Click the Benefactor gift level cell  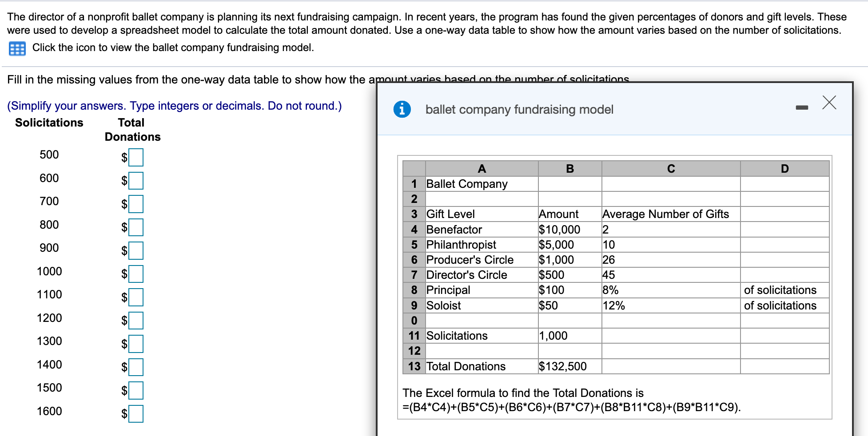tap(454, 230)
